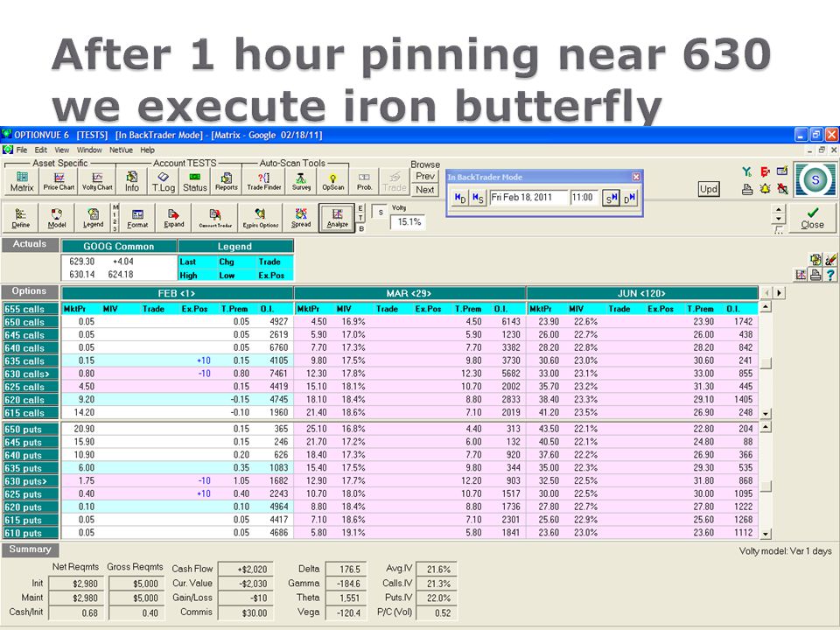The height and width of the screenshot is (630, 840).
Task: Open the Reports tool
Action: [x=226, y=182]
